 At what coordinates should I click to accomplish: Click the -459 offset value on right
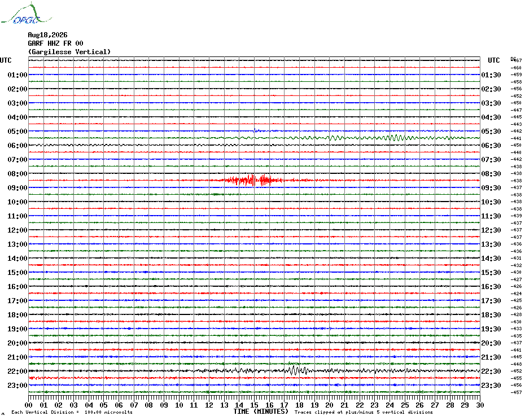click(516, 75)
